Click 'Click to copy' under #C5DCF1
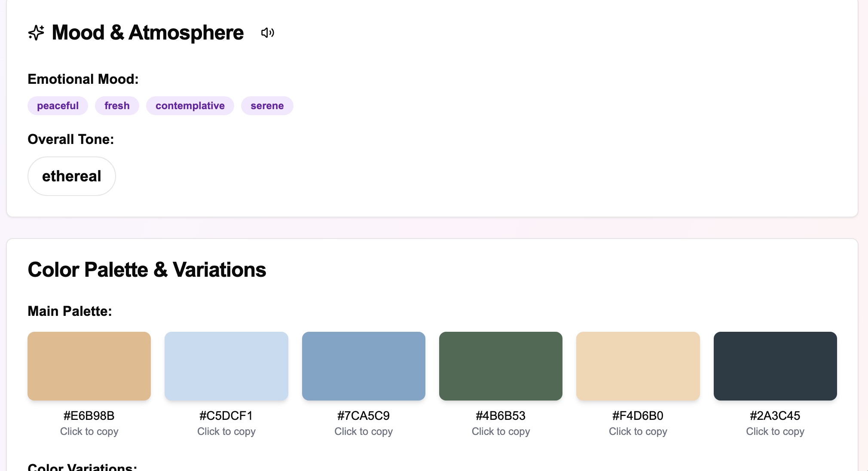 coord(226,431)
